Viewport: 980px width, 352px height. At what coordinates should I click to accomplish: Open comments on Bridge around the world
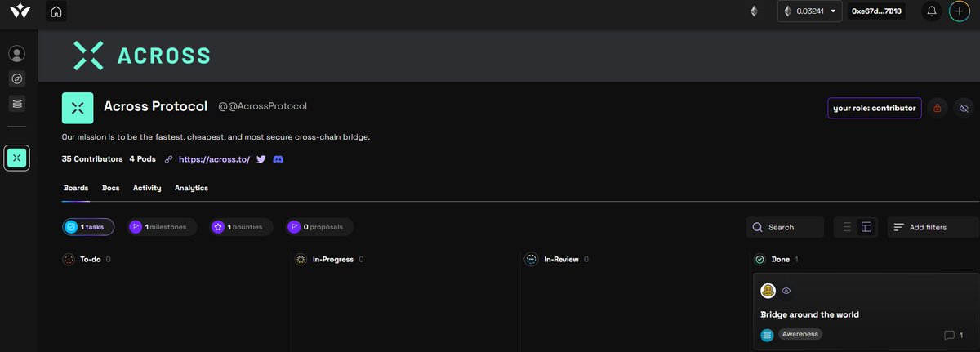(x=954, y=336)
